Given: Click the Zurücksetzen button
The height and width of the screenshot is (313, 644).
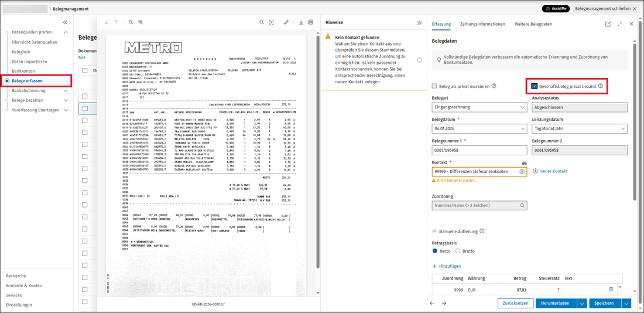Looking at the screenshot, I should click(x=515, y=303).
